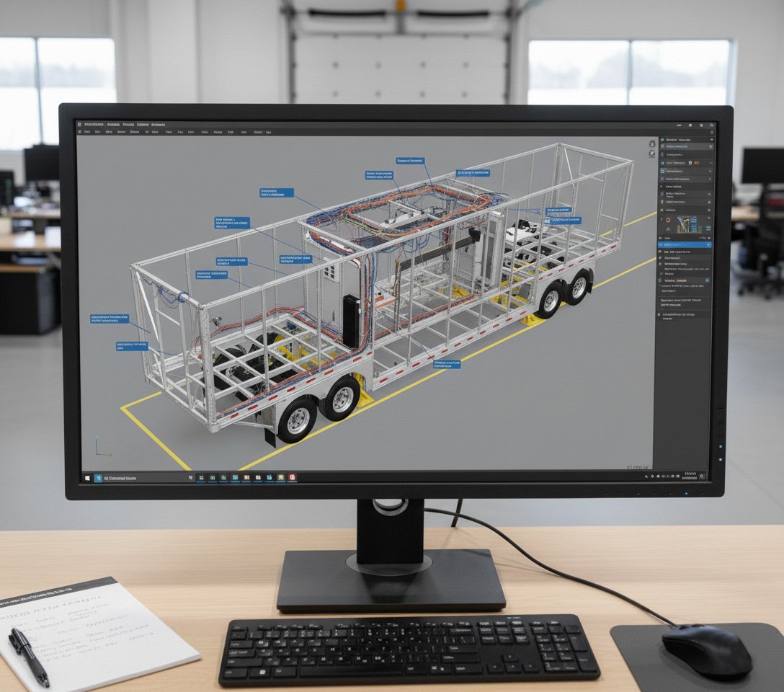Collapse the properties section above the thumbnail preview
The width and height of the screenshot is (784, 692).
click(x=663, y=210)
